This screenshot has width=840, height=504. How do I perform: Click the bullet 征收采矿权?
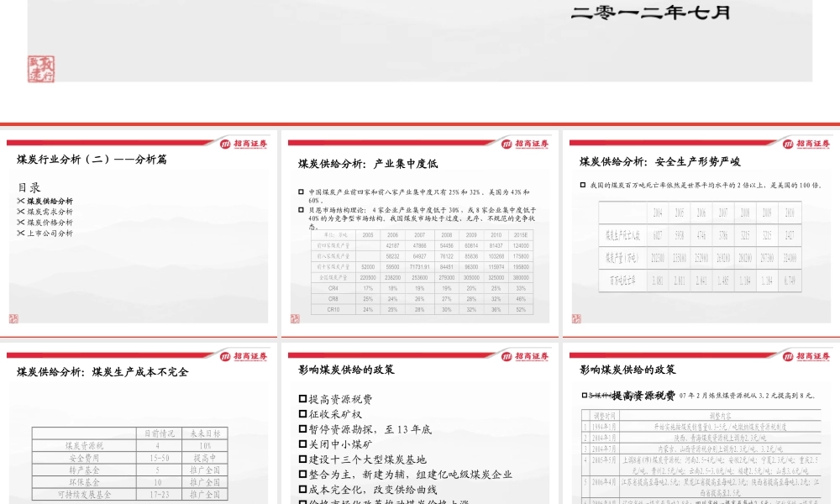[335, 415]
